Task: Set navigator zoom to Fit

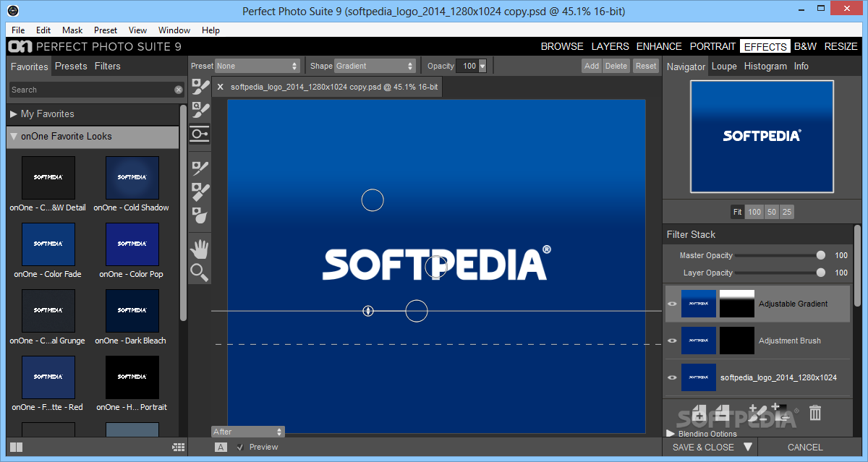Action: pos(737,212)
